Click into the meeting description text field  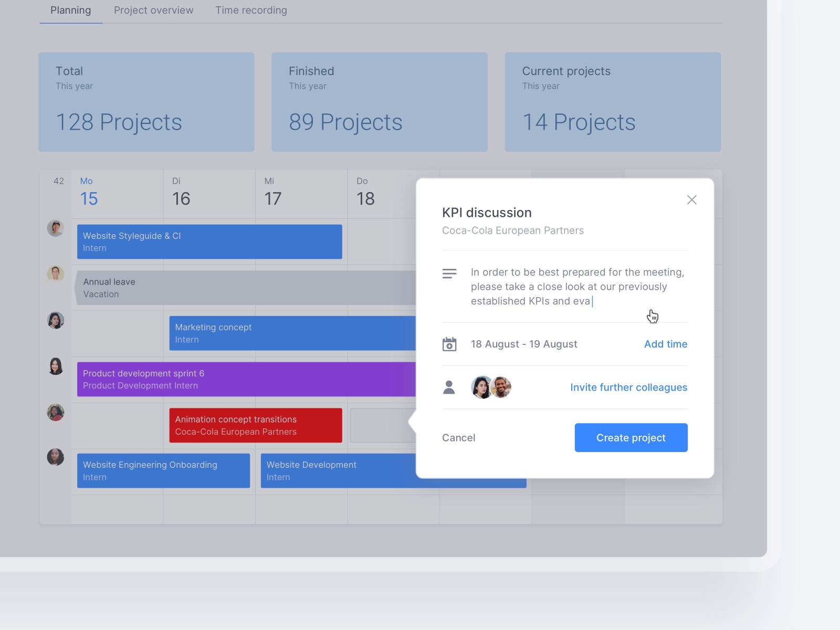click(577, 287)
